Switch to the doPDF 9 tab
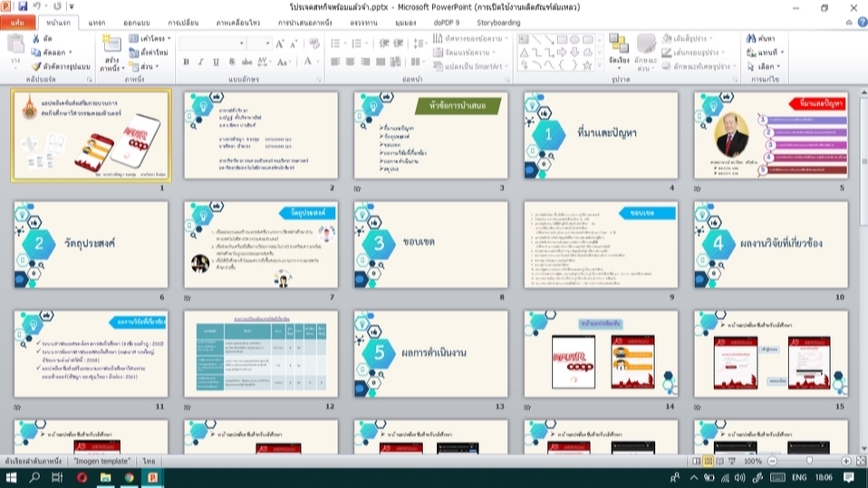The height and width of the screenshot is (488, 868). coord(446,23)
